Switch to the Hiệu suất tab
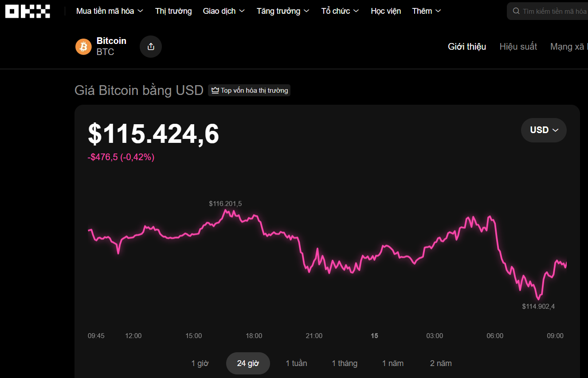Image resolution: width=588 pixels, height=378 pixels. 518,47
